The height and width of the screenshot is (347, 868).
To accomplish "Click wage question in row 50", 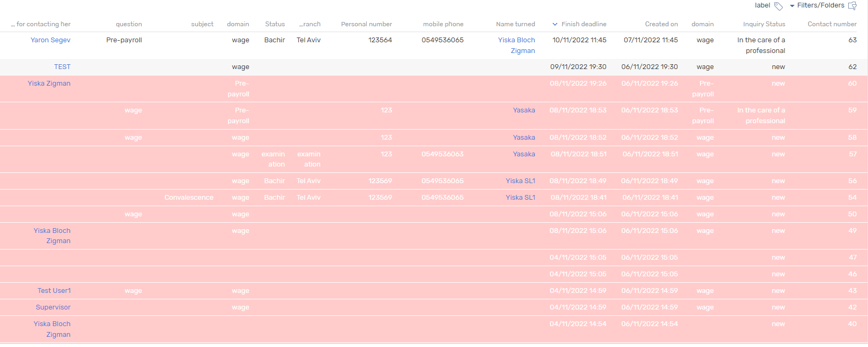I will 133,214.
